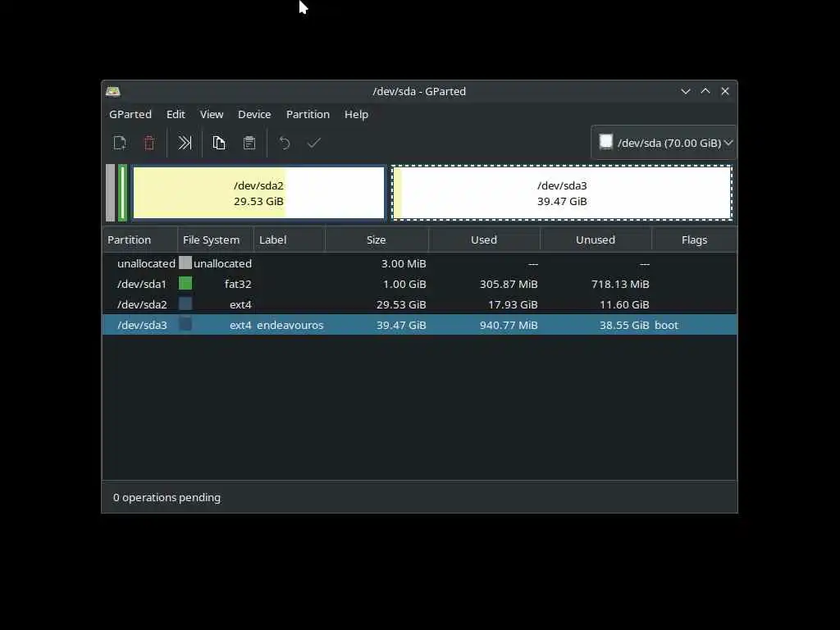Open the Help menu
Viewport: 840px width, 630px height.
(356, 114)
